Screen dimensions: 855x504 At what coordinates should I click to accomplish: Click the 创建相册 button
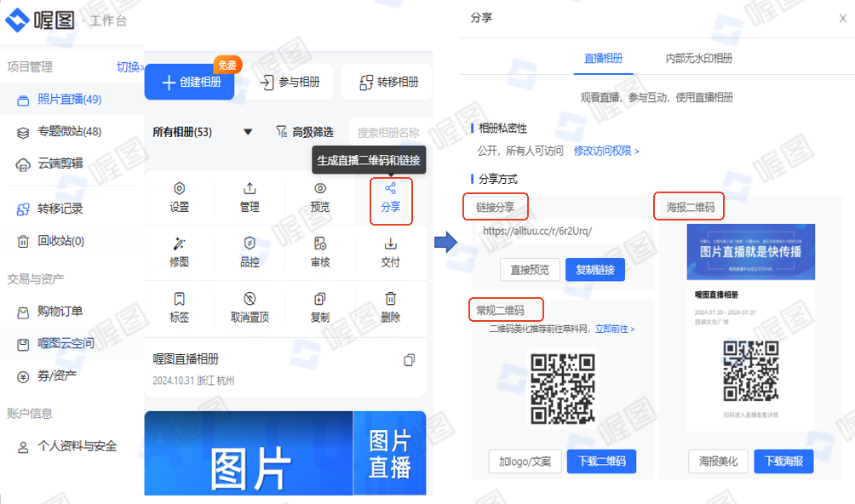click(189, 82)
